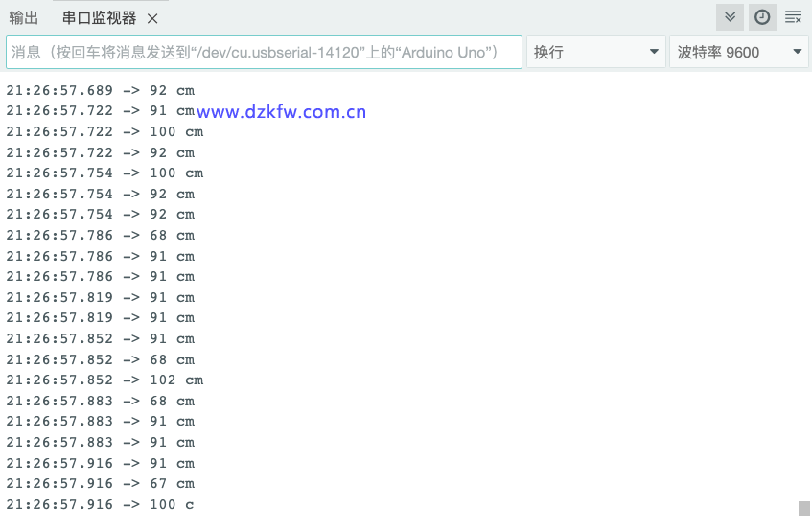Screen dimensions: 812x529
Task: Focus the serial message input field
Action: tap(264, 52)
